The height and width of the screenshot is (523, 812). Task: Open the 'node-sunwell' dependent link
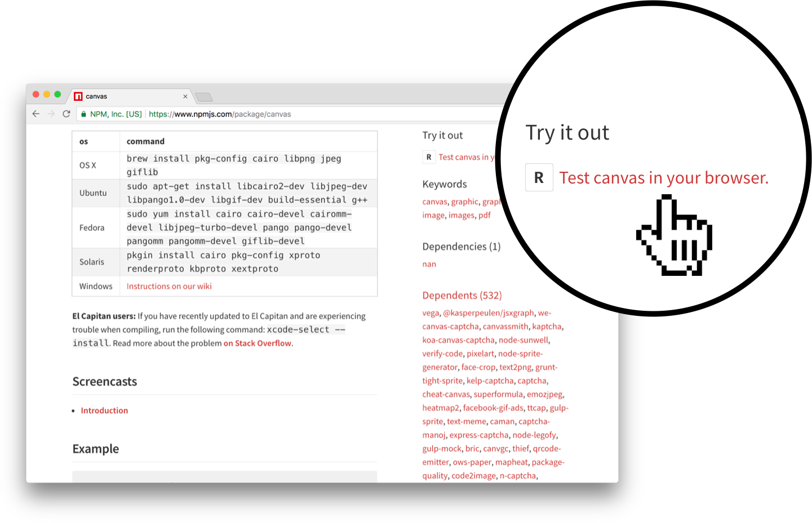523,340
